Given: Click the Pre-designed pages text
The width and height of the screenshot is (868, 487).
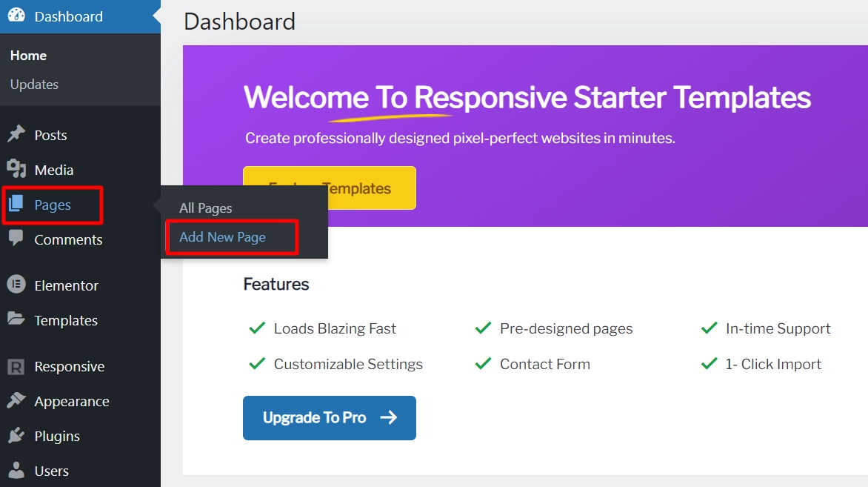Looking at the screenshot, I should click(x=567, y=328).
